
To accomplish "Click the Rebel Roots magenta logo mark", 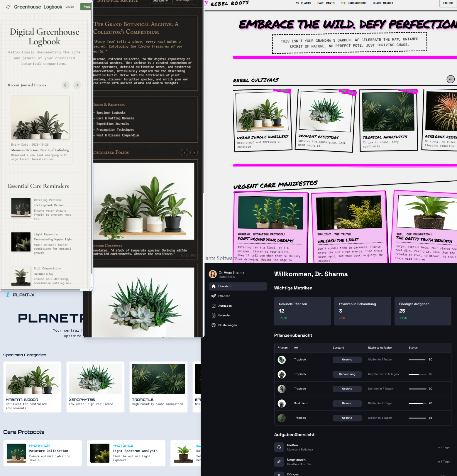I will point(207,4).
